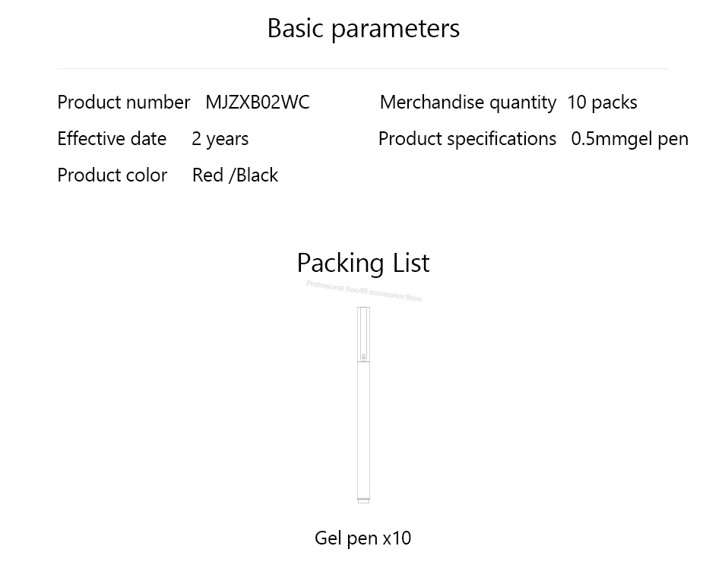This screenshot has height=584, width=728.
Task: Click the Product specifications label
Action: click(467, 138)
